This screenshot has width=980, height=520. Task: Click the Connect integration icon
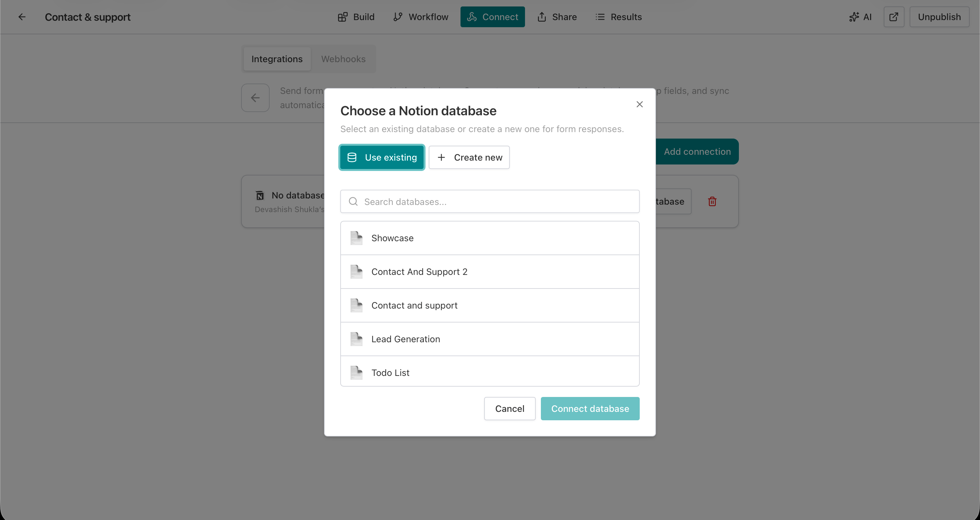472,17
